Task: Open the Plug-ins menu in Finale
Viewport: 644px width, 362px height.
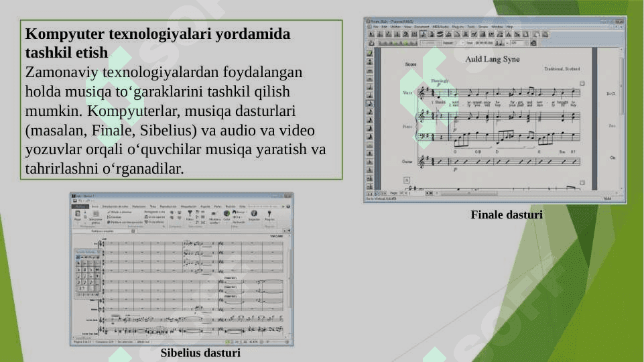Action: click(458, 27)
